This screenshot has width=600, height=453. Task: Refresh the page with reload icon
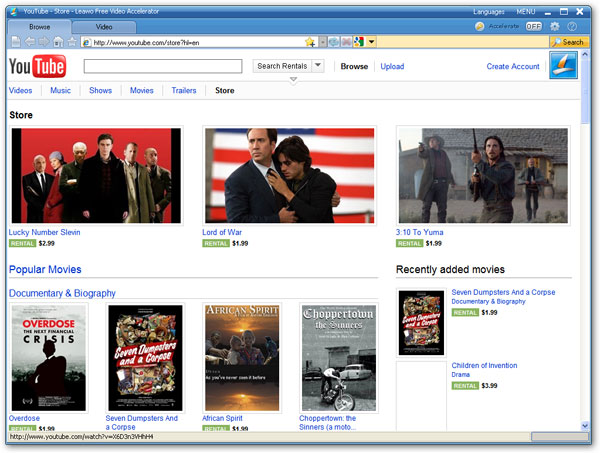[334, 42]
